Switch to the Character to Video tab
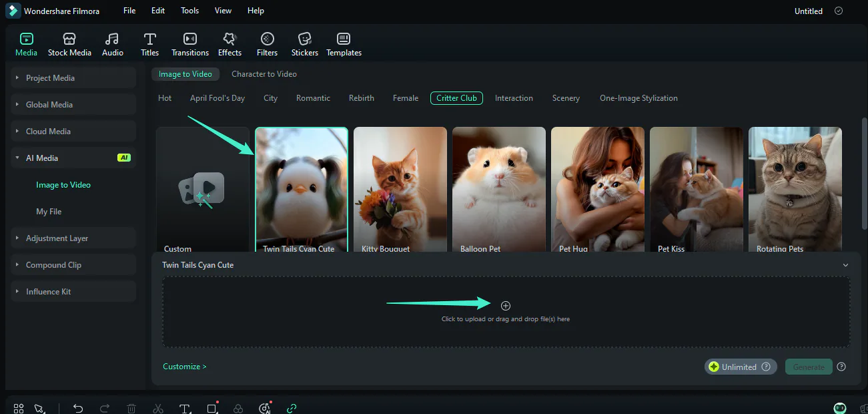The width and height of the screenshot is (868, 414). coord(264,73)
